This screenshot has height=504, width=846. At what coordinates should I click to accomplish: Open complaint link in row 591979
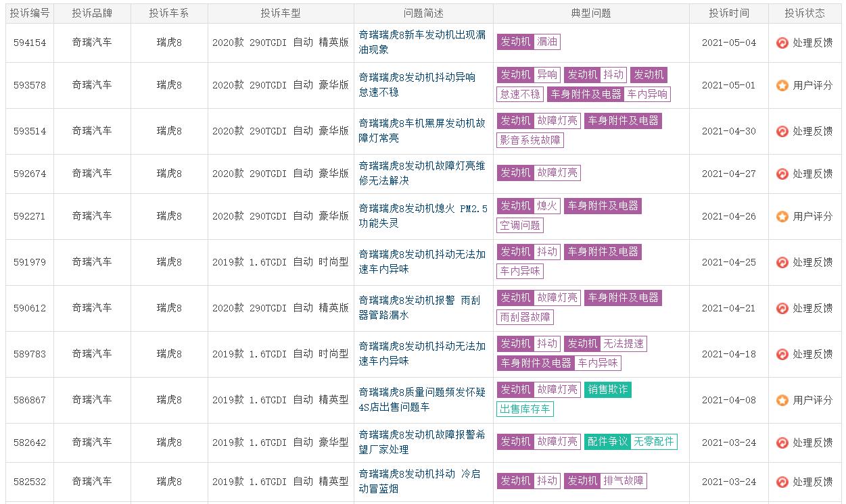[x=422, y=261]
